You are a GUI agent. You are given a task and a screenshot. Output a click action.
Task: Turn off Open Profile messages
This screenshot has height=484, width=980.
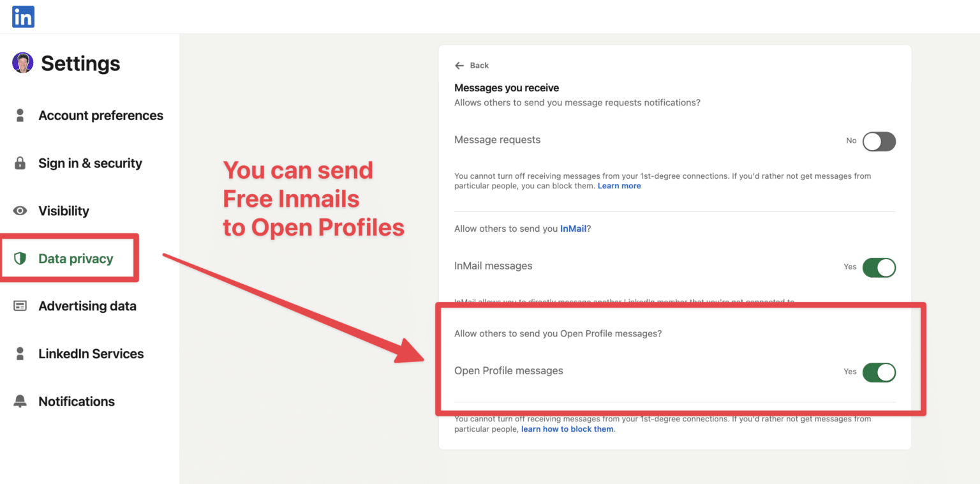(880, 372)
